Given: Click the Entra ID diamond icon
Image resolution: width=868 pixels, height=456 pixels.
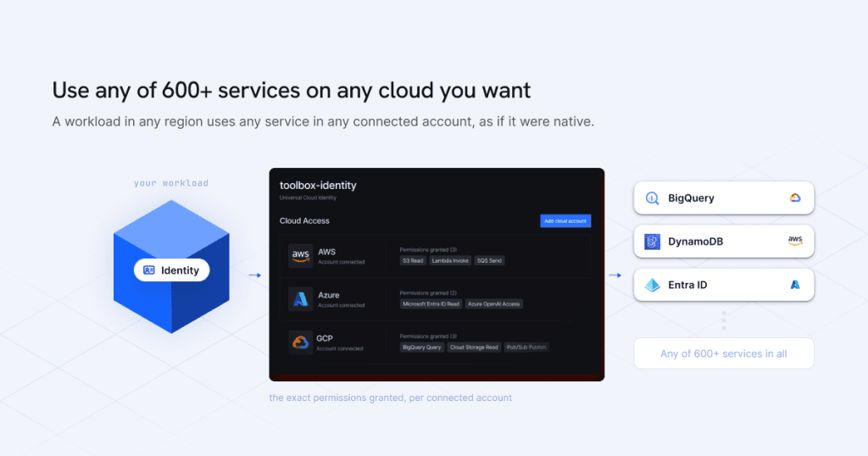Looking at the screenshot, I should (x=652, y=285).
